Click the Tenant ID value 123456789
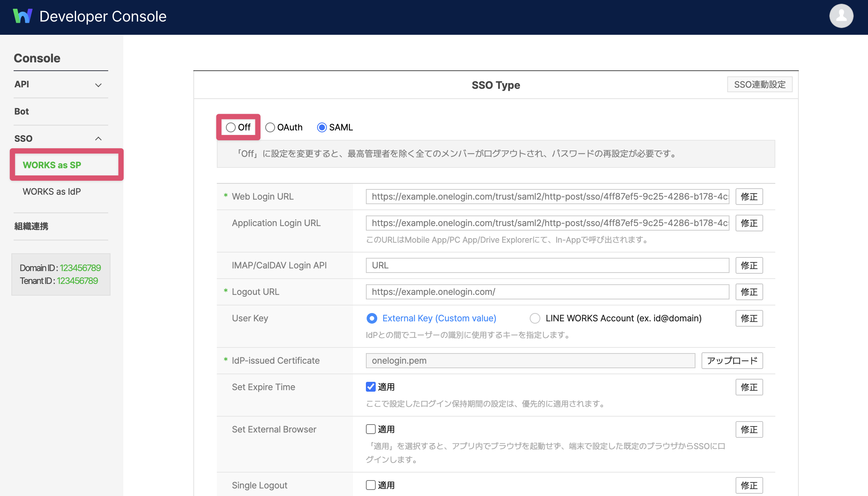The image size is (868, 496). point(78,281)
